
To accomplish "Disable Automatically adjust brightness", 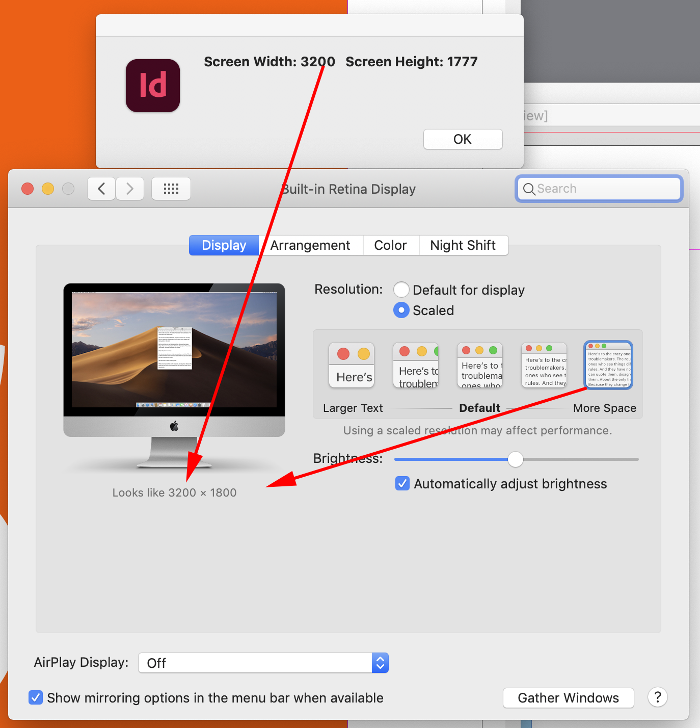I will pyautogui.click(x=402, y=483).
